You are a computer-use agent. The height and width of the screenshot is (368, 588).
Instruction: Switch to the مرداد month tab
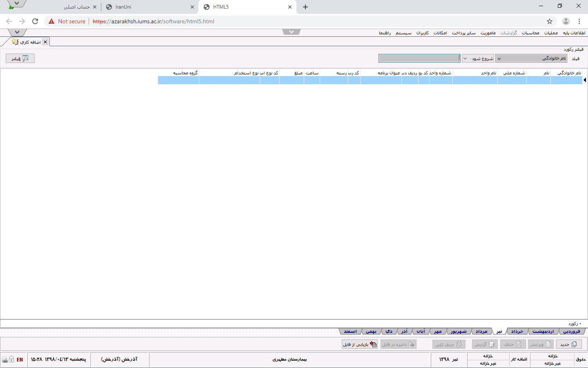pos(481,331)
